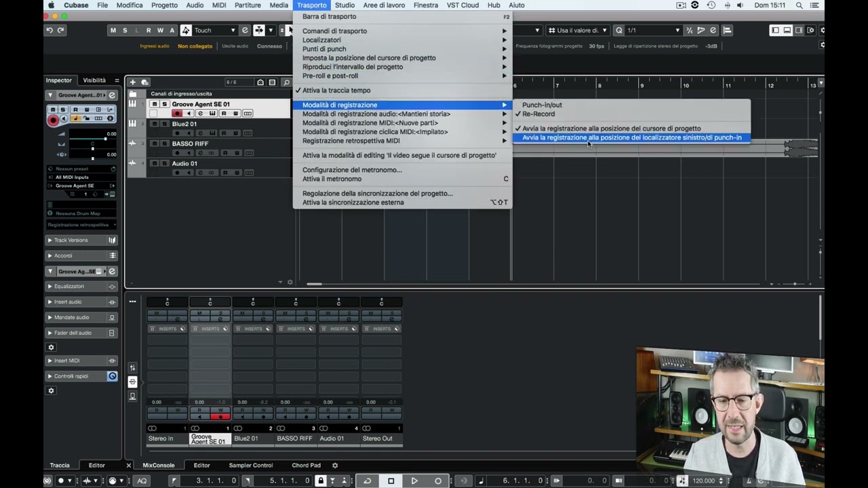Undo last action with toolbar undo arrow

point(50,30)
